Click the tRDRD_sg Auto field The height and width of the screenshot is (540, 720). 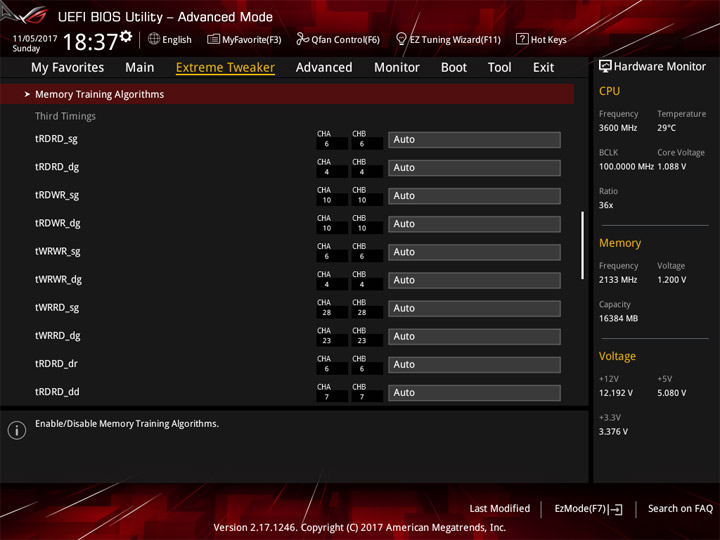[474, 140]
